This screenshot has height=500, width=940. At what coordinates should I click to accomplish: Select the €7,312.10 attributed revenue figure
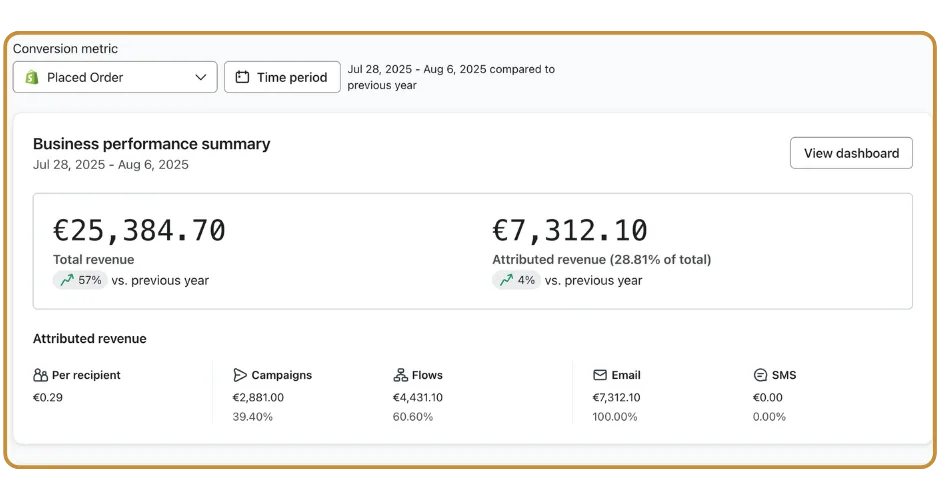[x=570, y=231]
